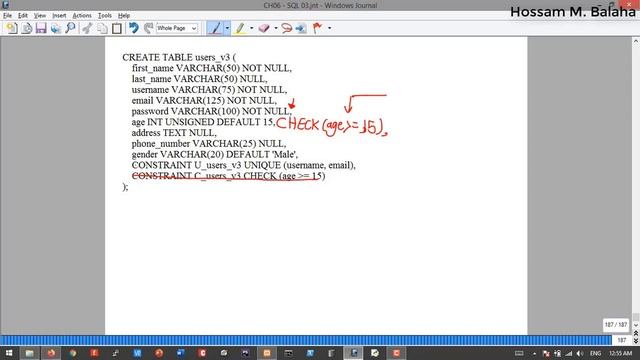
Task: Click the line 'CREATE TABLE users_v3 ('
Action: [179, 57]
